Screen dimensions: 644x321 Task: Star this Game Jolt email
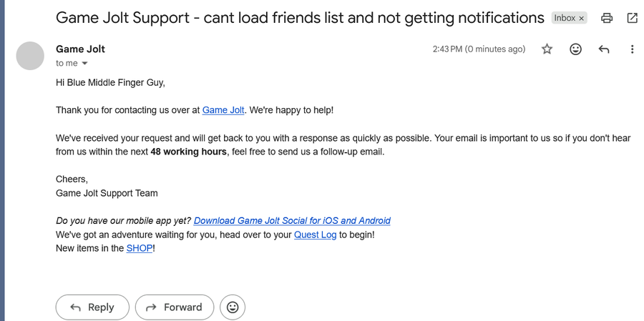(547, 49)
